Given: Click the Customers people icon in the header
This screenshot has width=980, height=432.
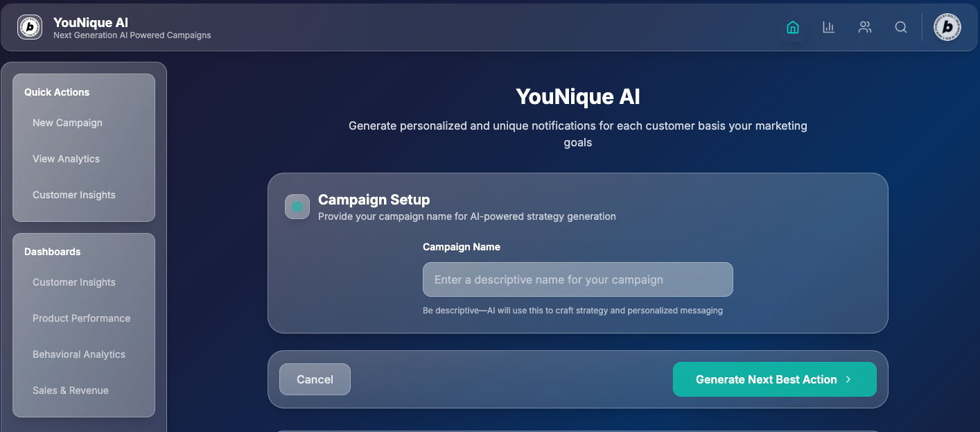Looking at the screenshot, I should (x=865, y=27).
